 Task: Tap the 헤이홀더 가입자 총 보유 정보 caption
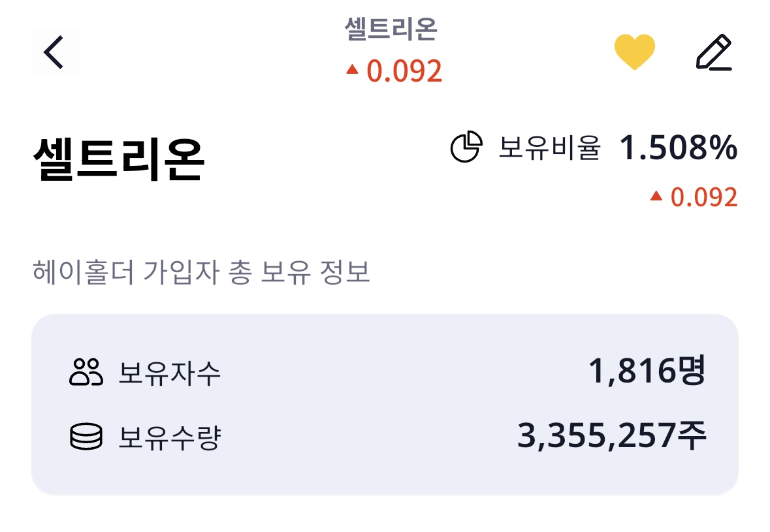[201, 273]
